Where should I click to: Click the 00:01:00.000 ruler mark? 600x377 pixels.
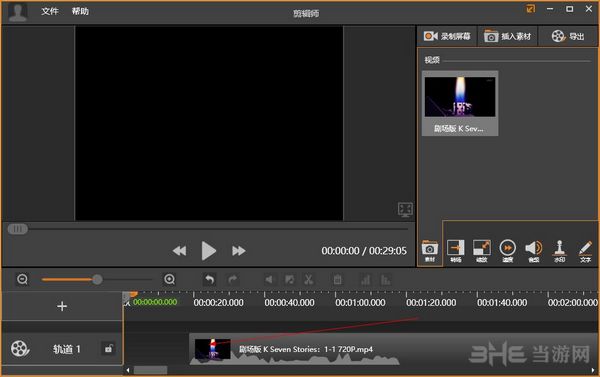360,303
